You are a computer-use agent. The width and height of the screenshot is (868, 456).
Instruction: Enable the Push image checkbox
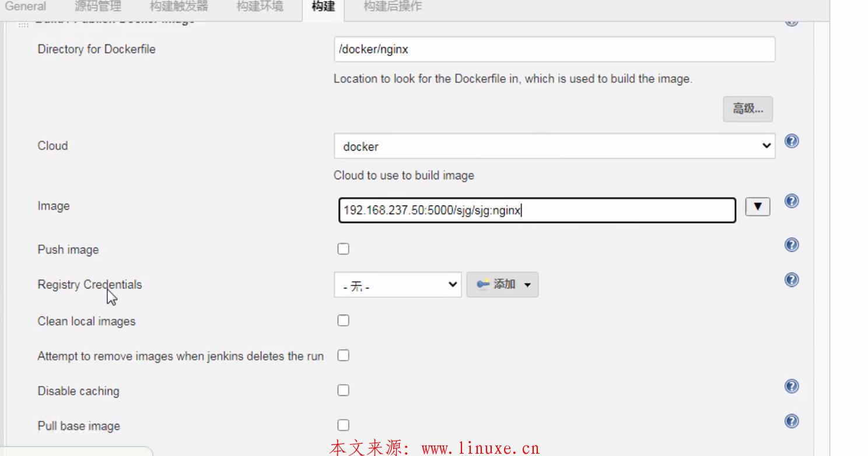pyautogui.click(x=344, y=249)
